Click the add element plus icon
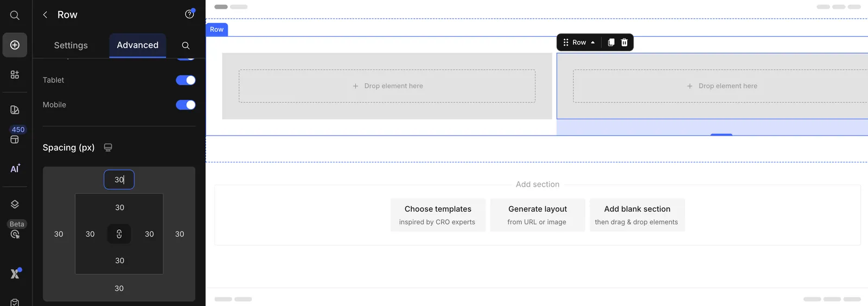Screen dimensions: 868x306 point(15,45)
